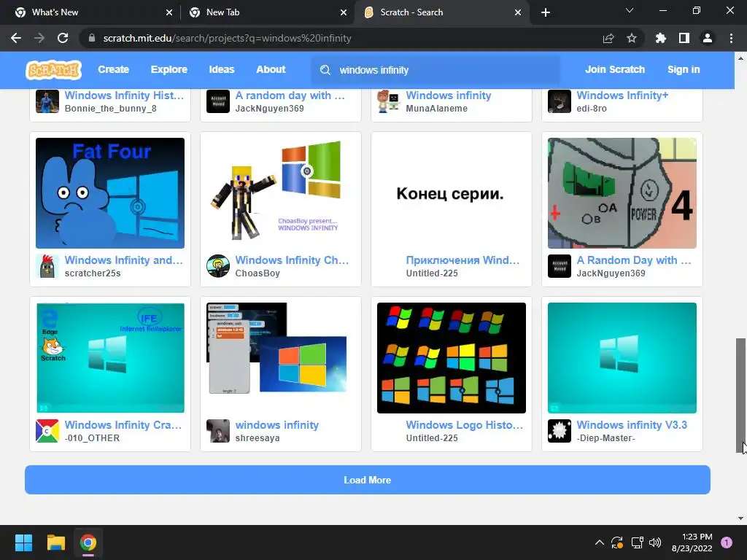Open Create in Scratch navbar
The width and height of the screenshot is (747, 560).
tap(113, 69)
